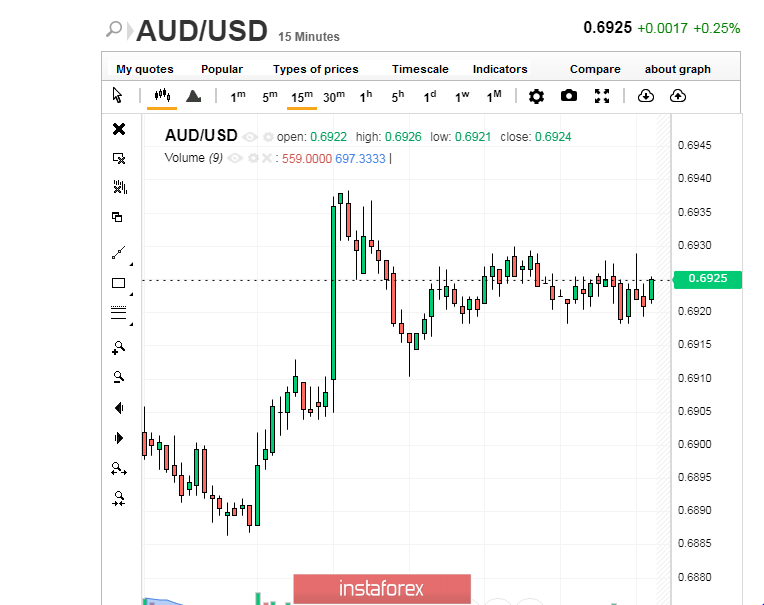
Task: Zoom in with the magnifier plus icon
Action: pos(118,348)
